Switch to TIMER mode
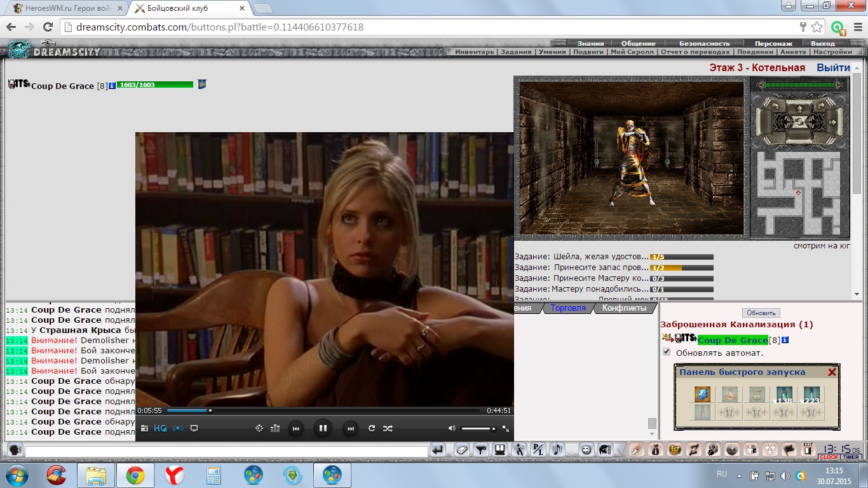Viewport: 868px width, 488px height. click(851, 457)
